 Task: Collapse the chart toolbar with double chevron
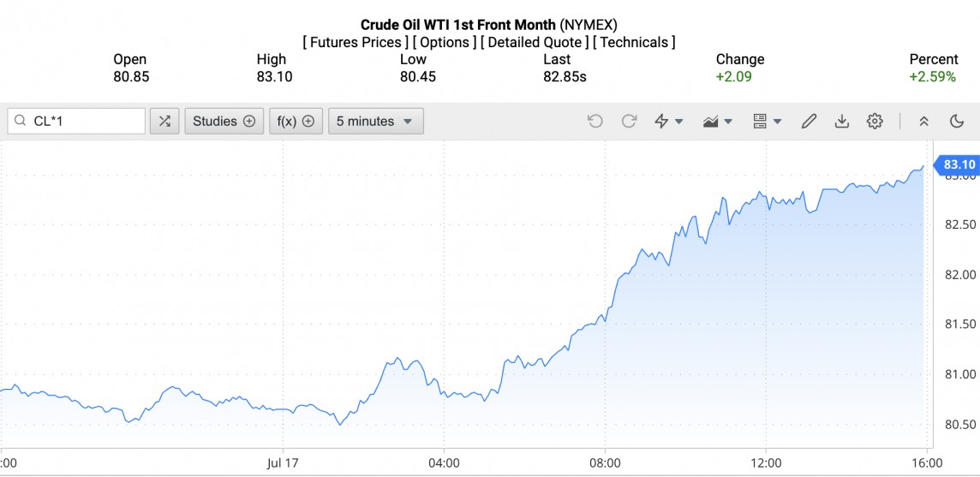click(923, 122)
